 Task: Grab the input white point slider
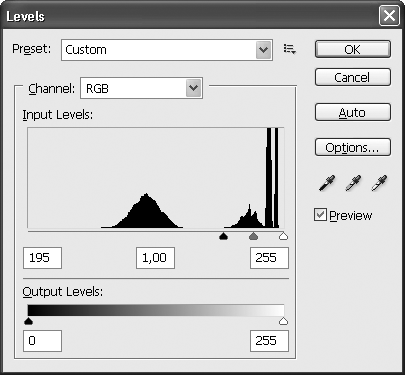tap(283, 236)
